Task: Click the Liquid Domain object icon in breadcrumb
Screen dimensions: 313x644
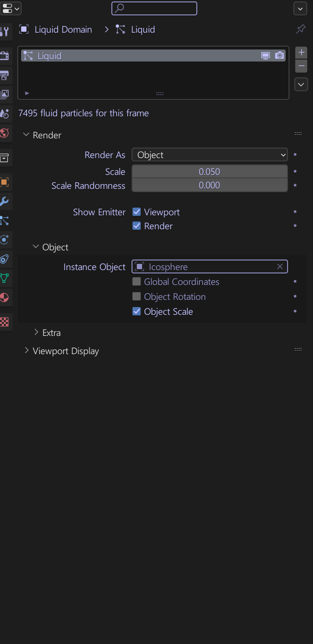Action: [x=24, y=29]
